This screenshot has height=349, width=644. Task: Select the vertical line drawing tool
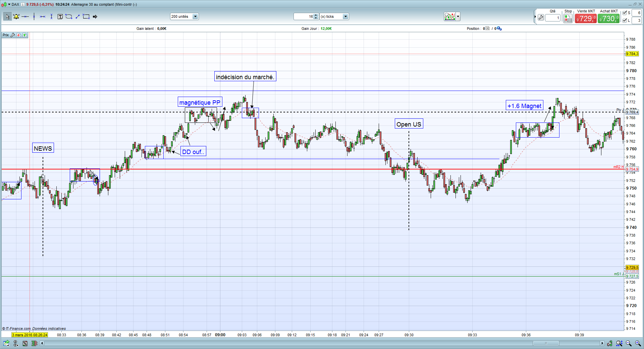(x=34, y=16)
